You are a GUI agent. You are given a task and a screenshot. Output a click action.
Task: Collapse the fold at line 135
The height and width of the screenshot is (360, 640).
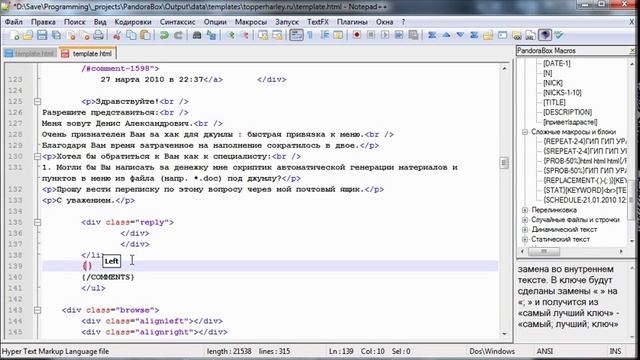pyautogui.click(x=37, y=222)
